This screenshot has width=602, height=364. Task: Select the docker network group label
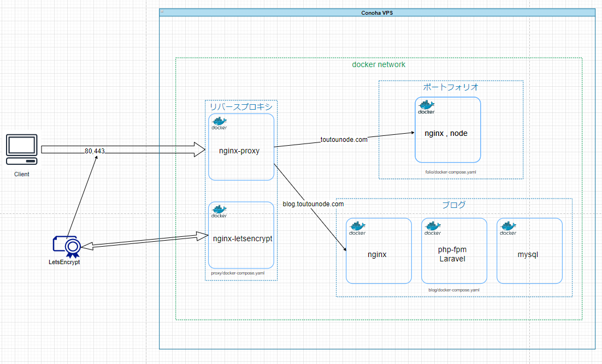[x=379, y=64]
